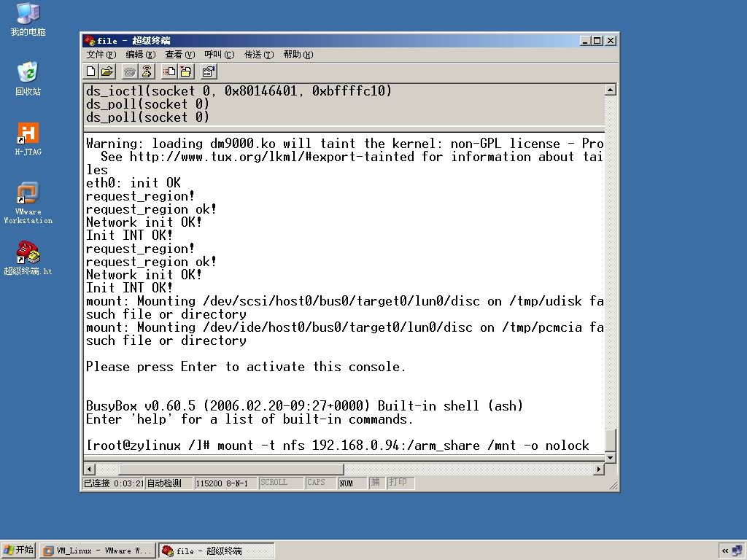The height and width of the screenshot is (560, 747).
Task: Click the Disconnect toolbar icon
Action: coord(147,71)
